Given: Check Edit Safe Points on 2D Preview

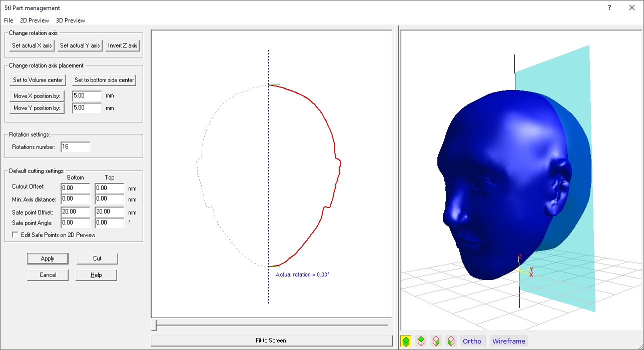Looking at the screenshot, I should tap(15, 234).
